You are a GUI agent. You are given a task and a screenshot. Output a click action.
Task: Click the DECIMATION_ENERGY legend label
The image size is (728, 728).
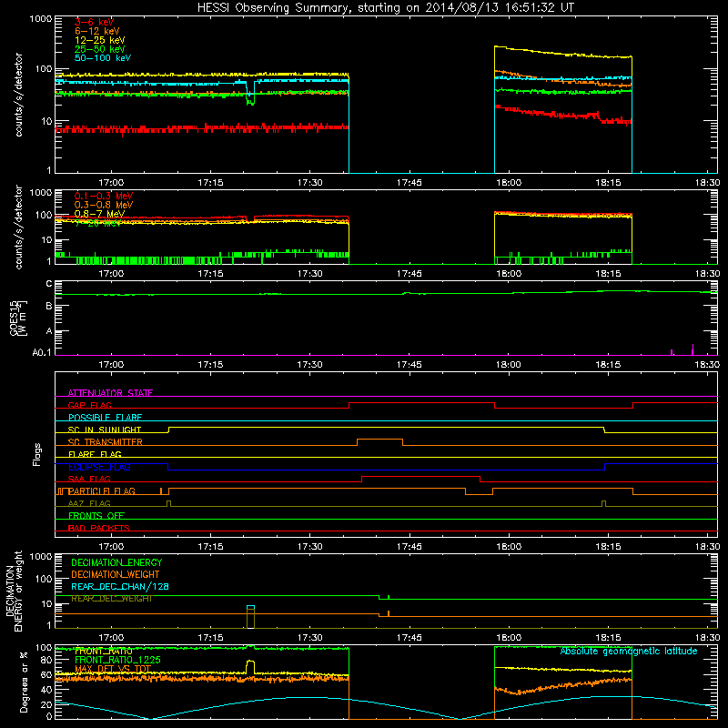(x=116, y=562)
